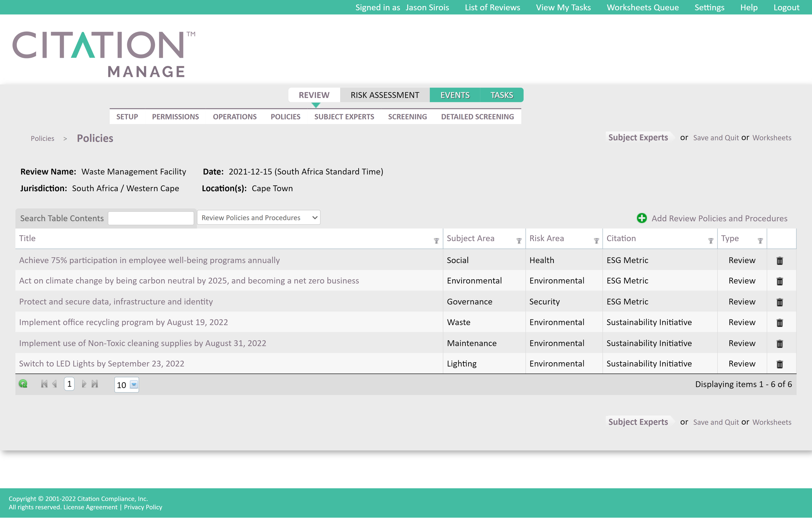Image resolution: width=812 pixels, height=520 pixels.
Task: Filter the Title column
Action: coord(437,241)
